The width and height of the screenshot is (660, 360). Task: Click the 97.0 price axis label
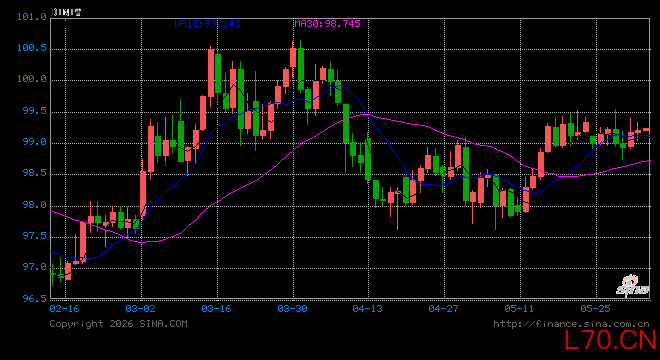(x=35, y=267)
